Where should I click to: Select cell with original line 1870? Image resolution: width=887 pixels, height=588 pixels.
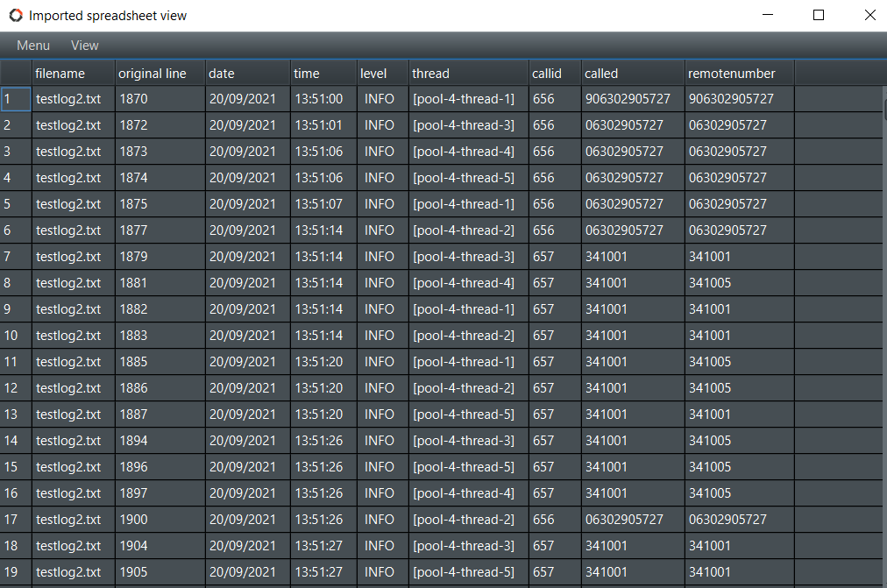[x=160, y=99]
